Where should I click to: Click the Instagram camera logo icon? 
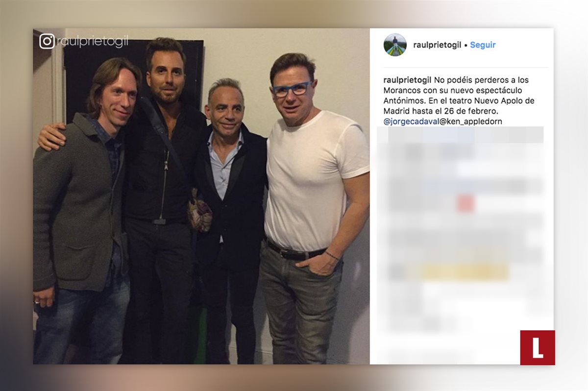click(x=47, y=41)
